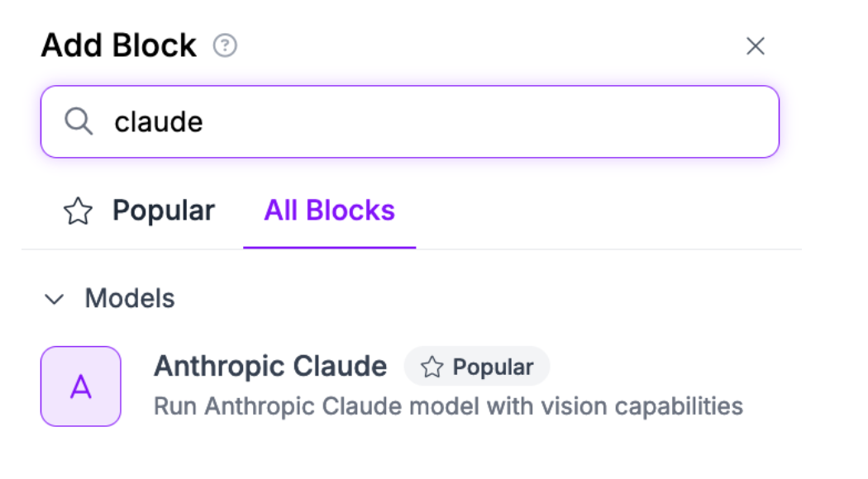Click the Anthropic Claude vision capabilities description
The width and height of the screenshot is (868, 479).
coord(448,406)
